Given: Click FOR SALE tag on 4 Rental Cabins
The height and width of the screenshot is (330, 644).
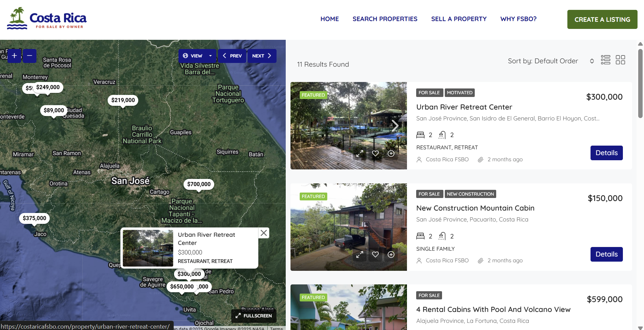Looking at the screenshot, I should 429,295.
